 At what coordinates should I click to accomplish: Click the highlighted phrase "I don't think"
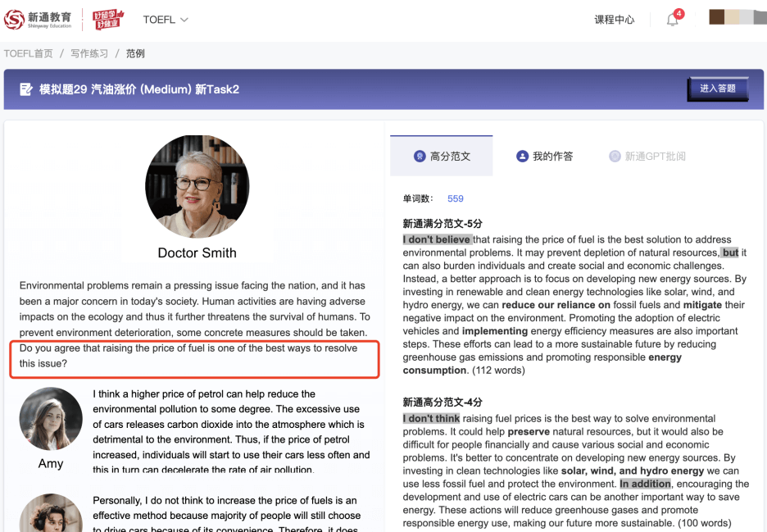(x=431, y=418)
